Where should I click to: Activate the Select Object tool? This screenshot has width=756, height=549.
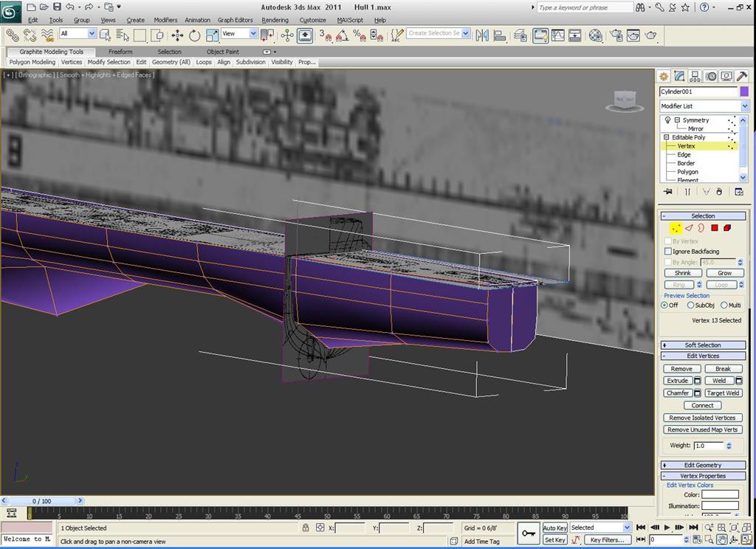[x=105, y=35]
